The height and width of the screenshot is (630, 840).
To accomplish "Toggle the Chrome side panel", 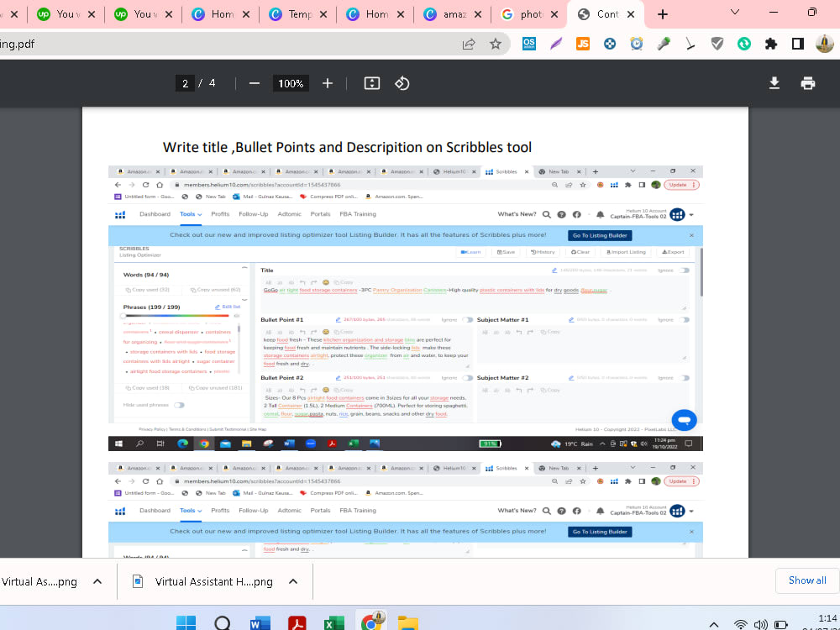I will click(798, 44).
